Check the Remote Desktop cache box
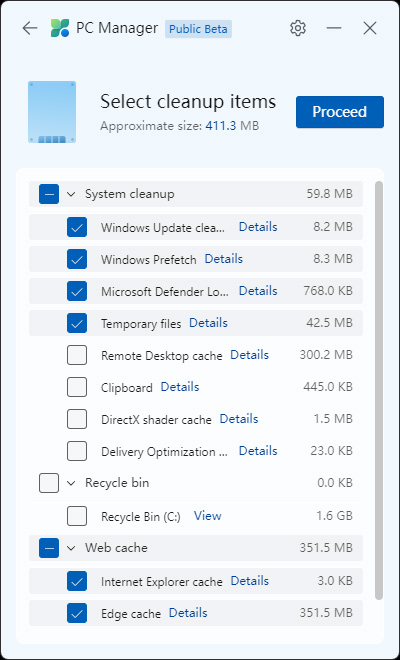The image size is (400, 660). coord(77,355)
